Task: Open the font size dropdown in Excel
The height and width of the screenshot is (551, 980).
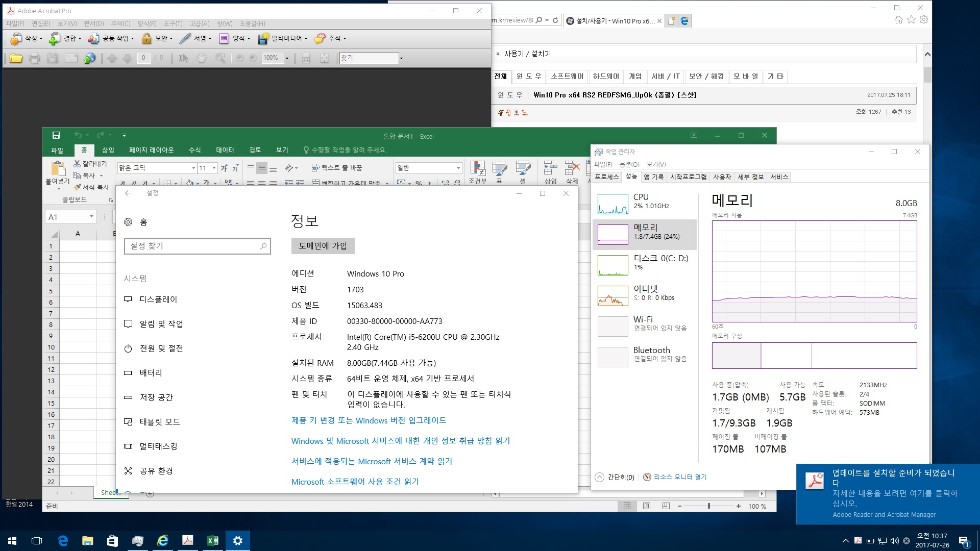Action: point(214,168)
